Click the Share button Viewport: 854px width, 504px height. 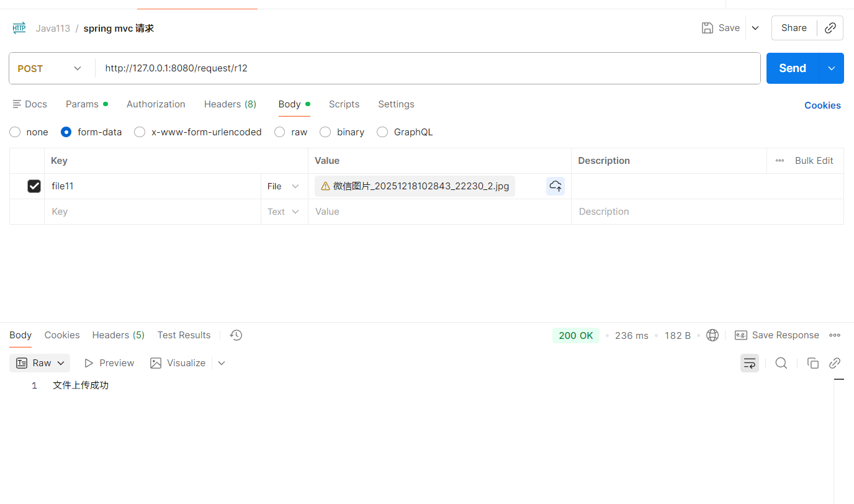(x=794, y=28)
